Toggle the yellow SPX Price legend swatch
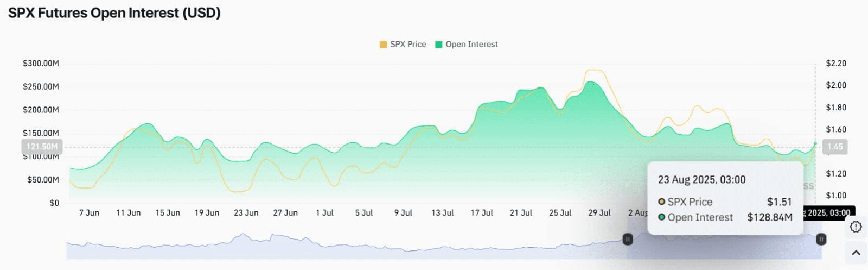 pyautogui.click(x=384, y=45)
